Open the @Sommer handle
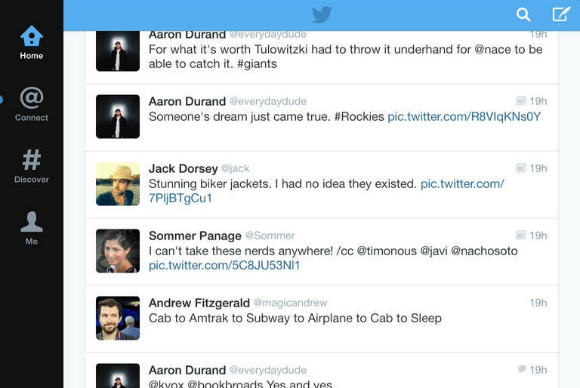 [x=270, y=236]
